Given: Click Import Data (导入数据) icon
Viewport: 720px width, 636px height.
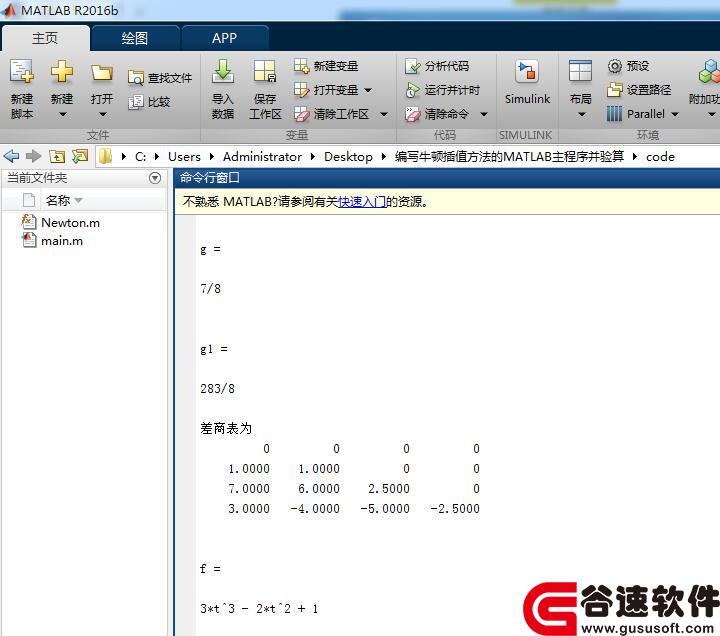Looking at the screenshot, I should [x=223, y=72].
